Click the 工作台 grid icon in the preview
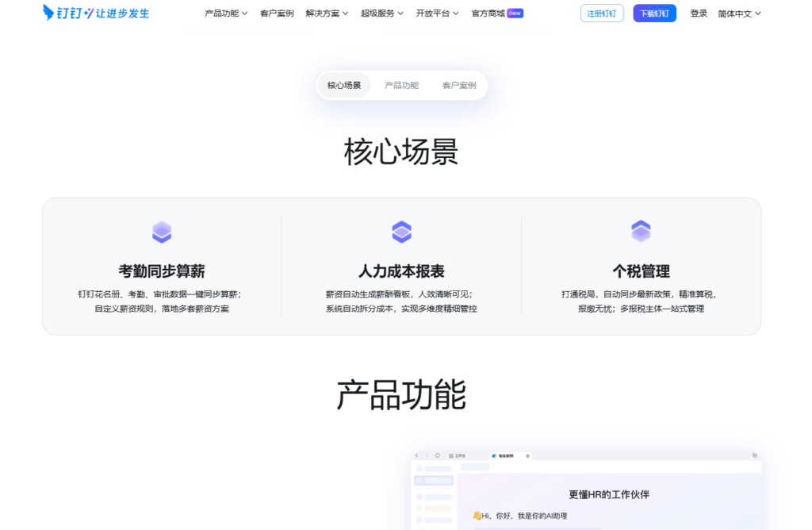 coord(450,455)
